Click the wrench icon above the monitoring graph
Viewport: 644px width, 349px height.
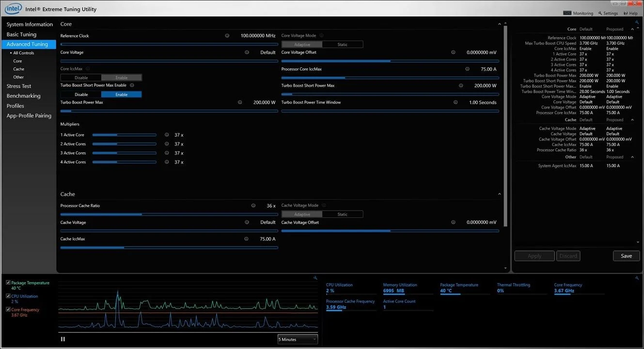(315, 278)
